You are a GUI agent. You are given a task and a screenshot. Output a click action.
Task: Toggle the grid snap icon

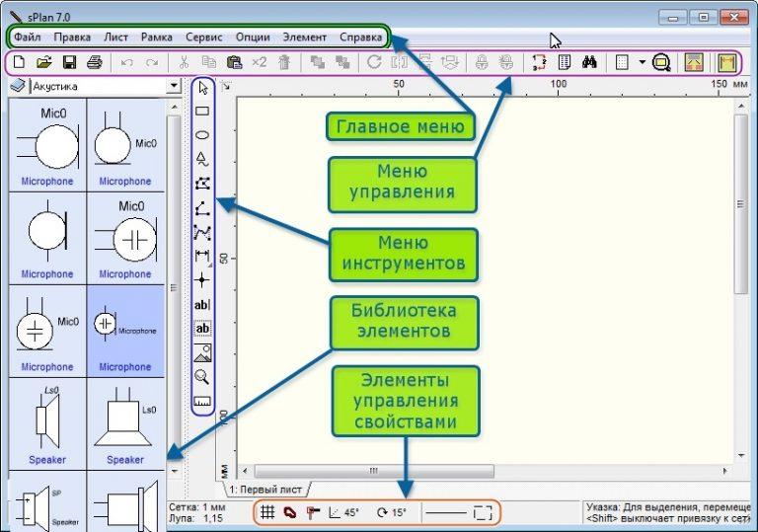click(267, 511)
